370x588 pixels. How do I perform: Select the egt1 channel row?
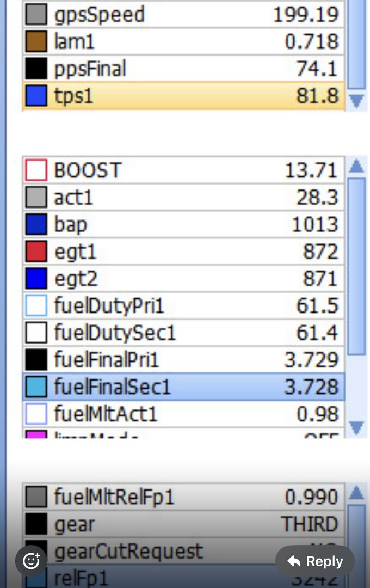pyautogui.click(x=184, y=251)
